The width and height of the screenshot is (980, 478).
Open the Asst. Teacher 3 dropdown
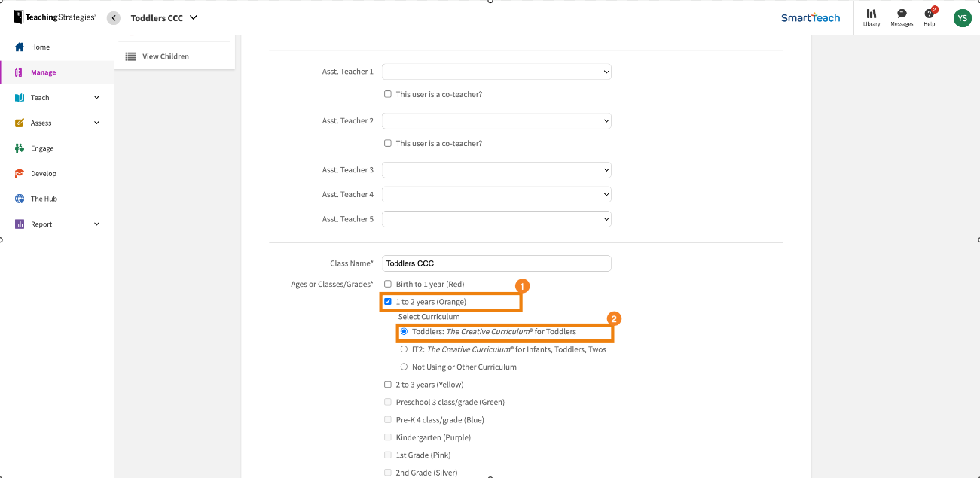496,169
